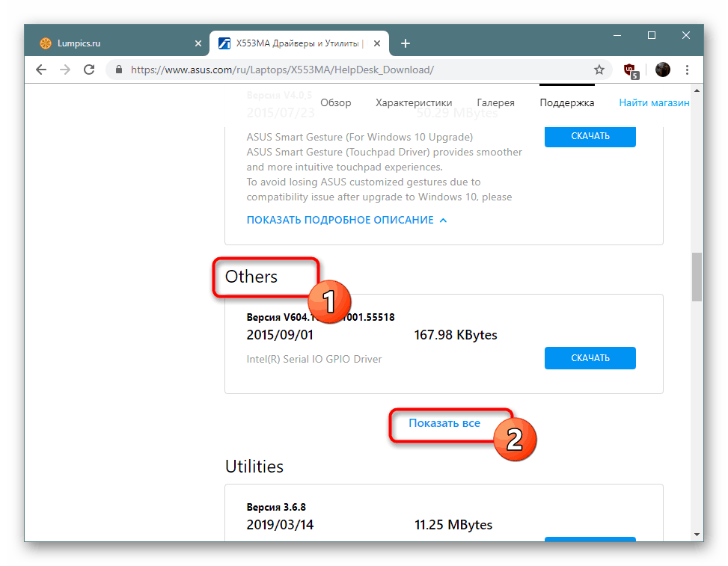Open the user profile avatar
The width and height of the screenshot is (728, 566).
pyautogui.click(x=663, y=70)
